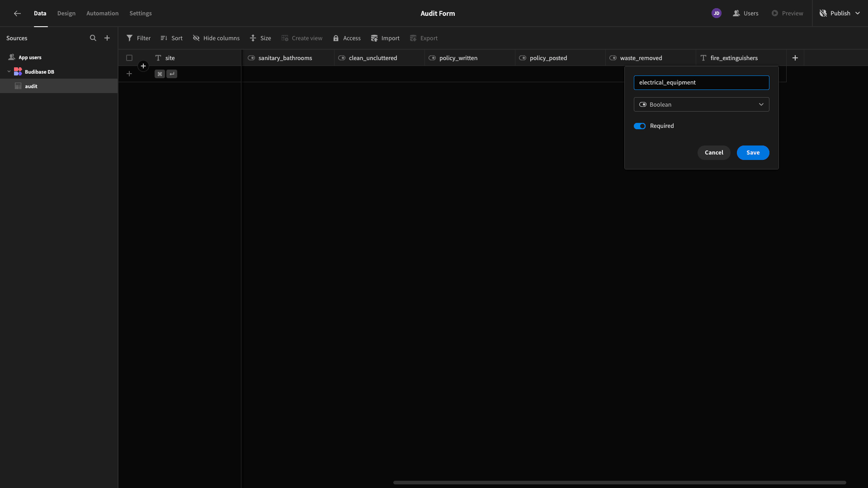Add a new column with plus icon
Image resolution: width=868 pixels, height=488 pixels.
pyautogui.click(x=795, y=58)
